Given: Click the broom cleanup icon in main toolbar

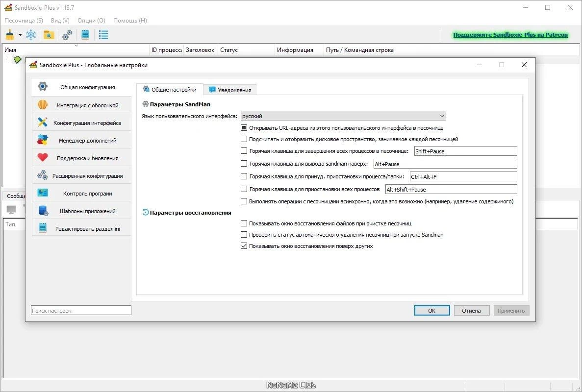Looking at the screenshot, I should (10, 35).
